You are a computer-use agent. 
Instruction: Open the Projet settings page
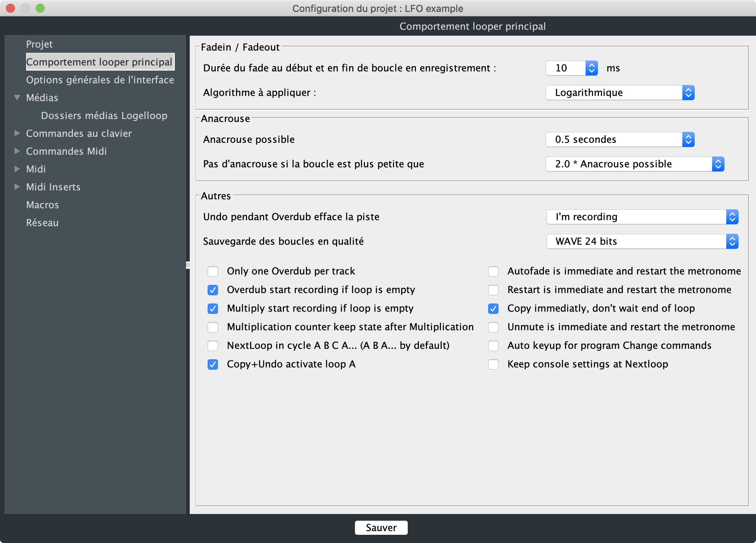(39, 44)
